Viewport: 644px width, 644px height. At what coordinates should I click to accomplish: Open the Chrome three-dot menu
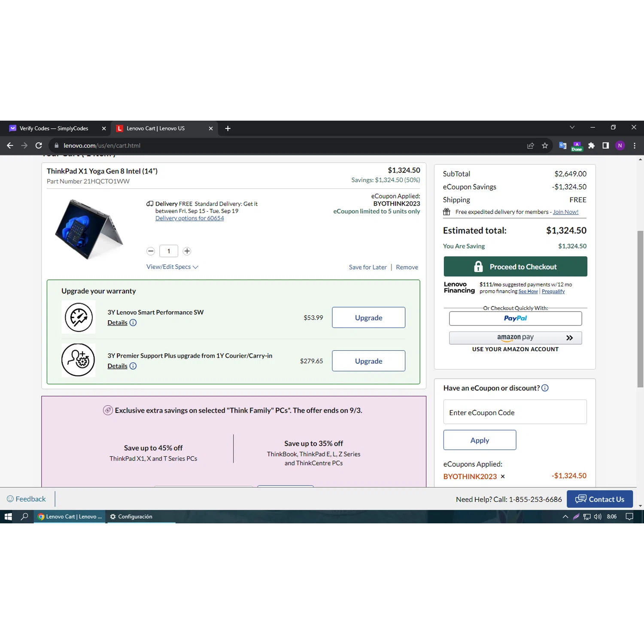click(x=635, y=146)
